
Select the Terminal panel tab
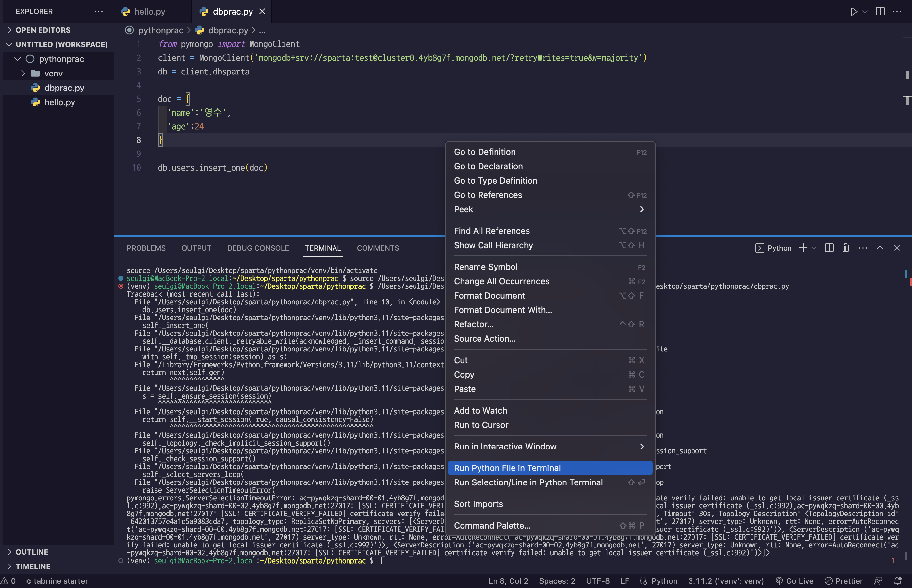pyautogui.click(x=323, y=248)
